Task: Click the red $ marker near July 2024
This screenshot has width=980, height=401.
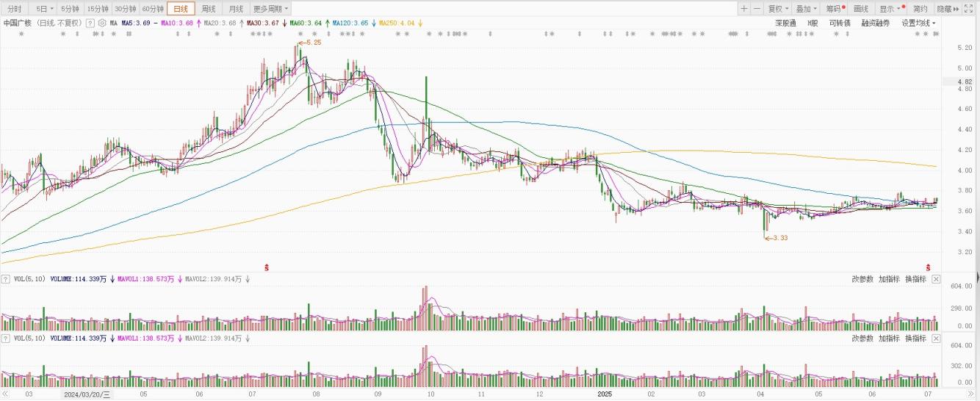Action: (267, 266)
